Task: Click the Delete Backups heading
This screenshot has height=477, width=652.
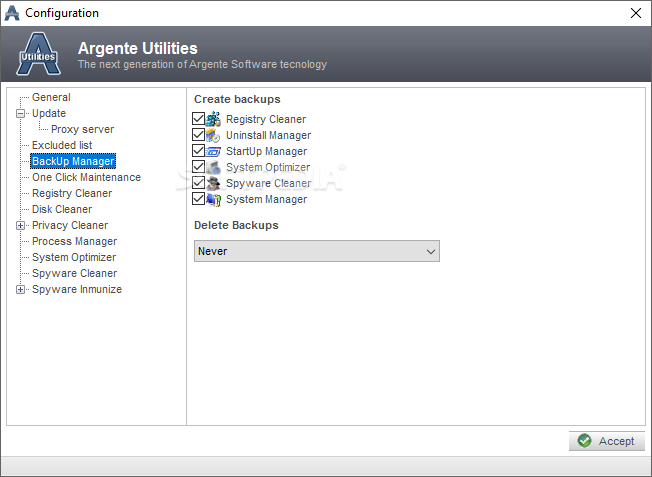Action: [236, 225]
